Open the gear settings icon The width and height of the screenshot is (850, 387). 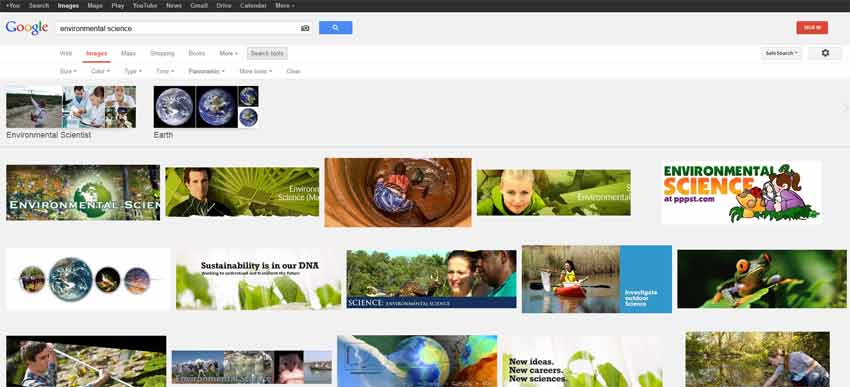pyautogui.click(x=825, y=53)
